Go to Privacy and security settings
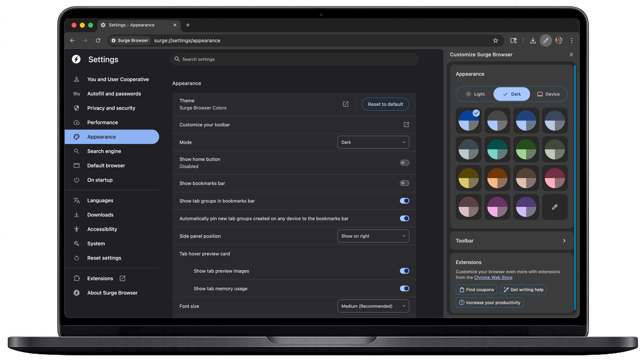 click(x=112, y=108)
